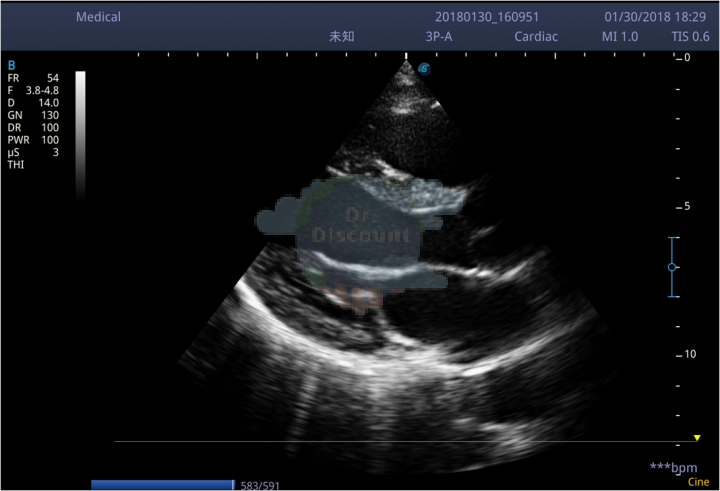Select the F 3.8-4.8 frequency parameter
This screenshot has width=720, height=491.
(33, 90)
